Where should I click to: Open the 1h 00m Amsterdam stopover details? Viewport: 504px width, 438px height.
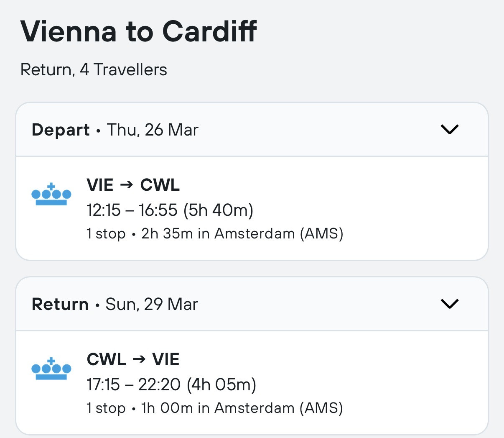coord(242,408)
